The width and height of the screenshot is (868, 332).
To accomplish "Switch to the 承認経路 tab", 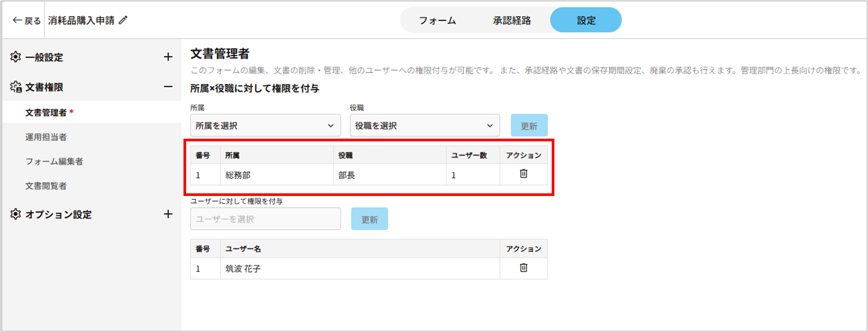I will (512, 20).
